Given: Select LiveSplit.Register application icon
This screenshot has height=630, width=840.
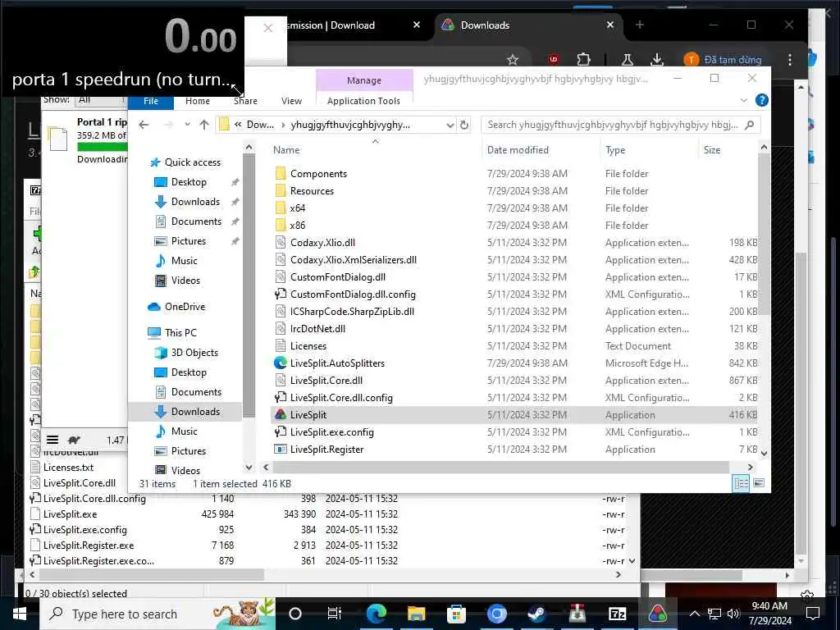Looking at the screenshot, I should (281, 450).
